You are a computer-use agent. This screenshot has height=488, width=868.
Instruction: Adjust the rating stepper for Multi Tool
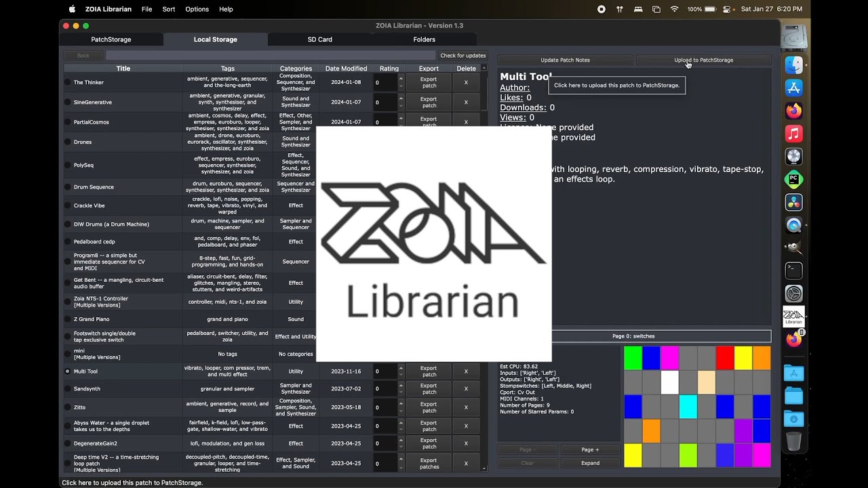400,371
